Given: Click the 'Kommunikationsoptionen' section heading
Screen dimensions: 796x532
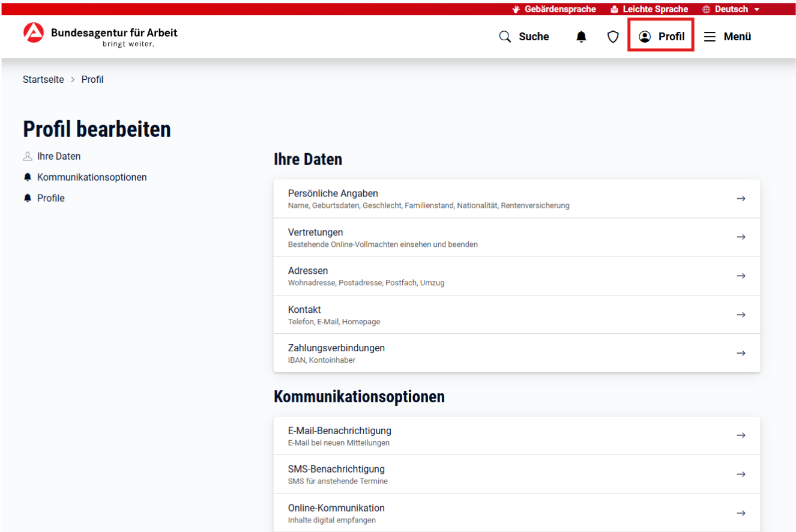Looking at the screenshot, I should (x=359, y=397).
